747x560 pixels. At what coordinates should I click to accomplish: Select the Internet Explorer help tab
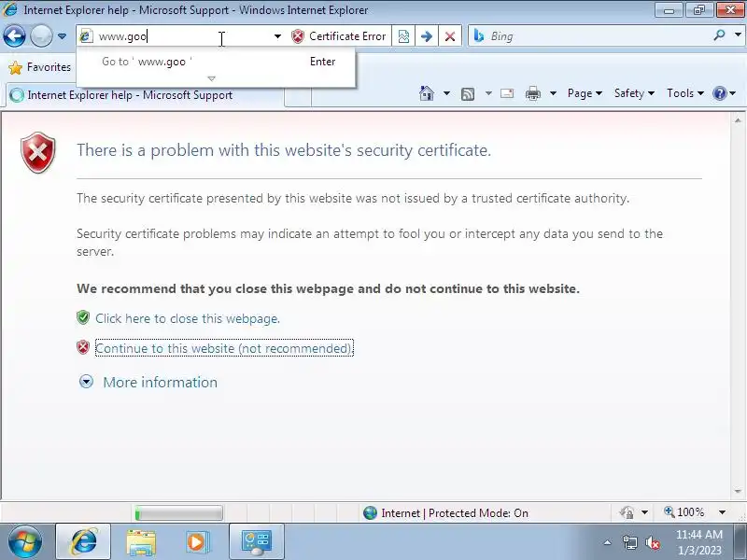[x=146, y=95]
